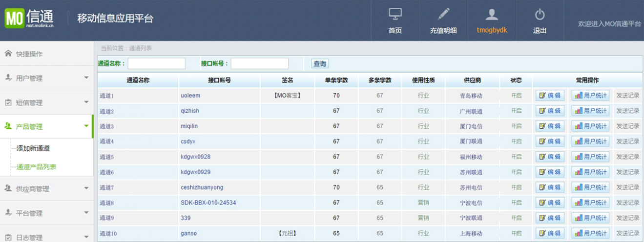Collapse the 产品管理 menu arrow
Image resolution: width=644 pixels, height=242 pixels.
tap(86, 126)
